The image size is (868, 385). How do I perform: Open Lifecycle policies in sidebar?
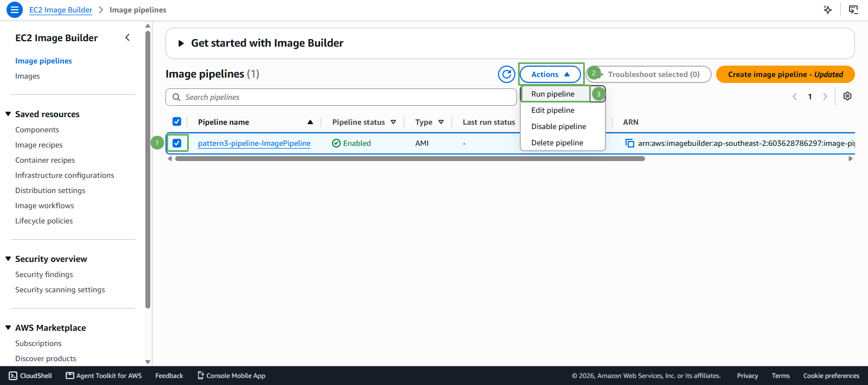pos(44,221)
